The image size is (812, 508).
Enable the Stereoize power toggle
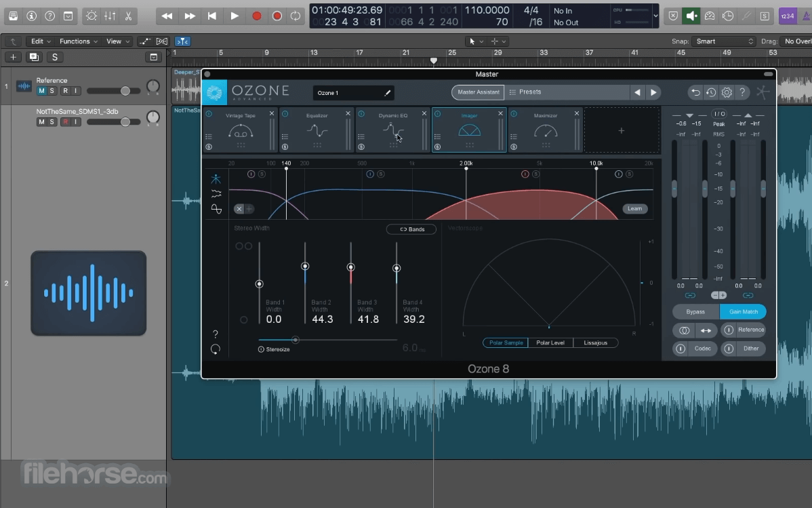(x=261, y=349)
